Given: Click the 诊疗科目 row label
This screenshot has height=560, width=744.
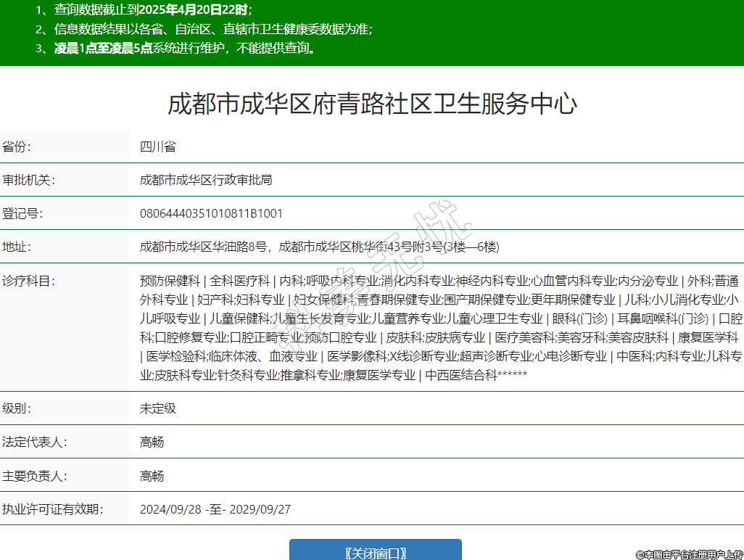Looking at the screenshot, I should click(29, 281).
